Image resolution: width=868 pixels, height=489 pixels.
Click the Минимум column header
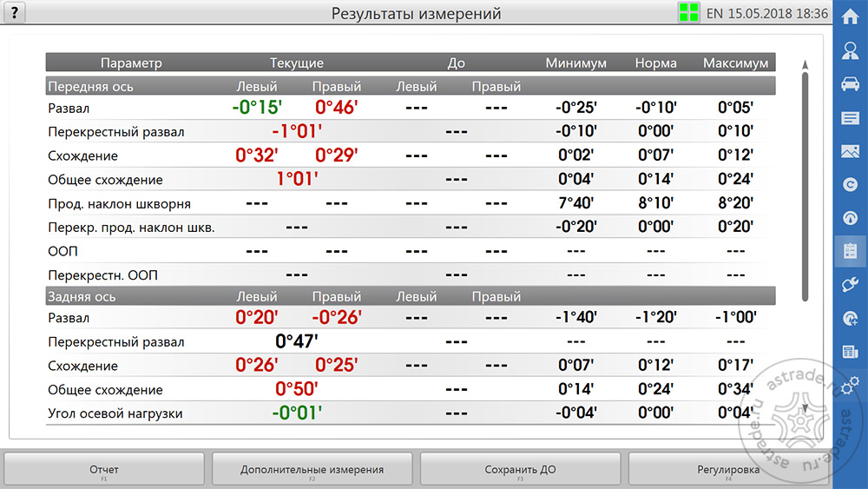575,63
